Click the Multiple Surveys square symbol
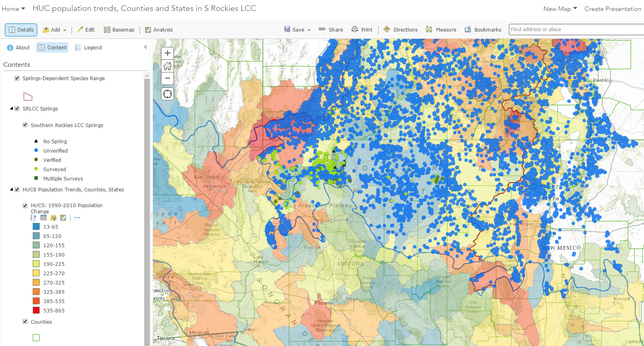This screenshot has height=346, width=644. point(36,178)
